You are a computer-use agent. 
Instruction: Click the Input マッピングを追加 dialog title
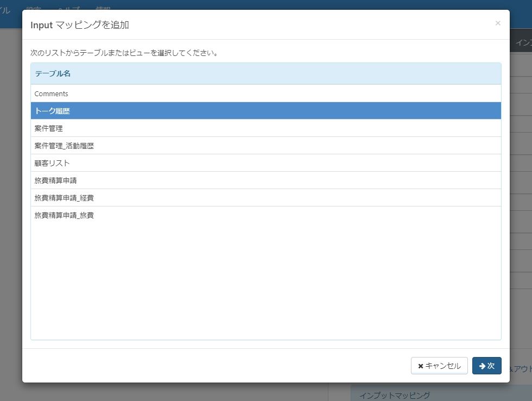(x=81, y=24)
